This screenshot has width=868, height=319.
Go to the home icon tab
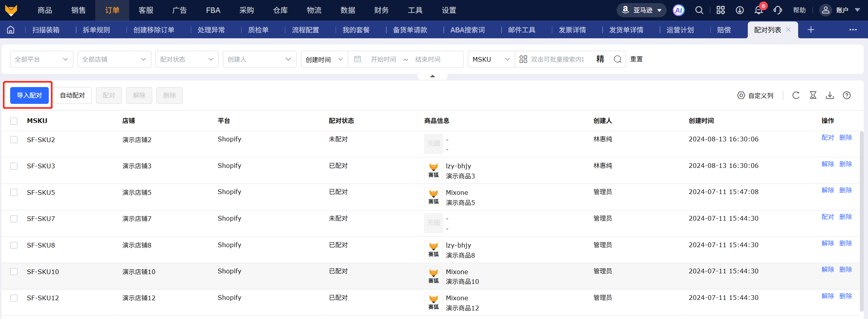(11, 30)
